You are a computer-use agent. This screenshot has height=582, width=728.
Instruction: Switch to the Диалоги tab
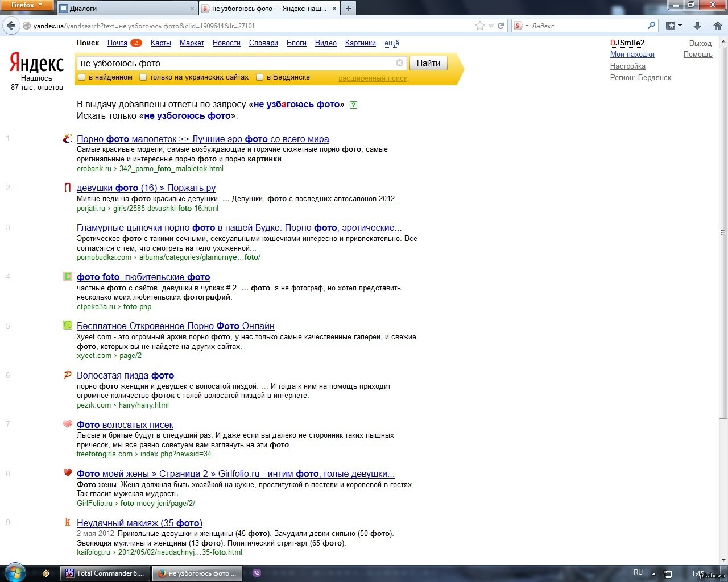(x=127, y=9)
